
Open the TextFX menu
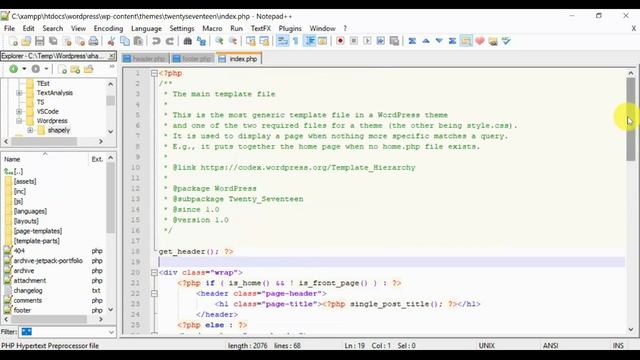[x=260, y=28]
